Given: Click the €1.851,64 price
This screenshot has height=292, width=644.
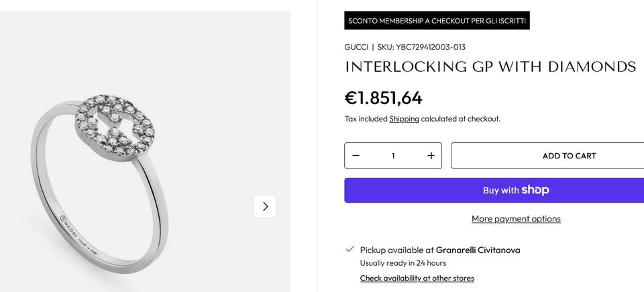Looking at the screenshot, I should tap(383, 98).
